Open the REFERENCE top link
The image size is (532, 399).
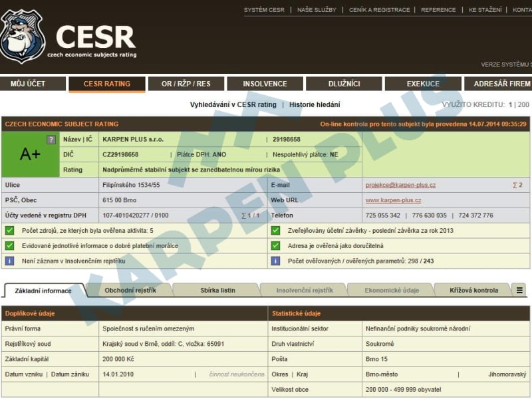tap(438, 10)
